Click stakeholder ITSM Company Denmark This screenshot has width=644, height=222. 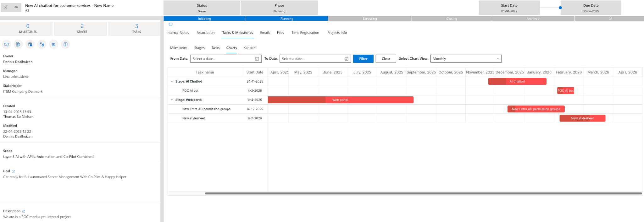click(23, 92)
